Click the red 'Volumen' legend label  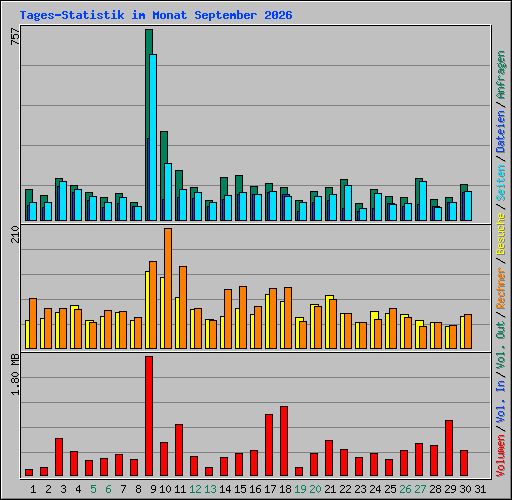pos(501,455)
